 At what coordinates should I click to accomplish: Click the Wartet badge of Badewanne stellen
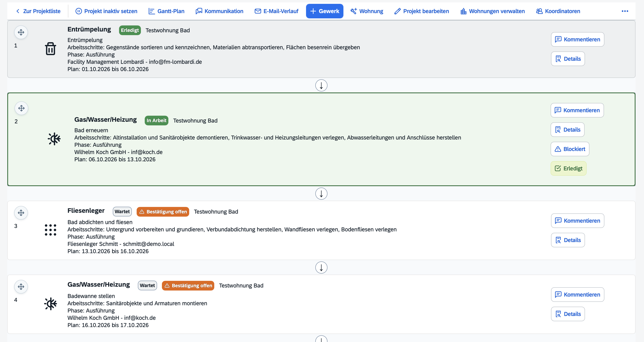(x=147, y=286)
